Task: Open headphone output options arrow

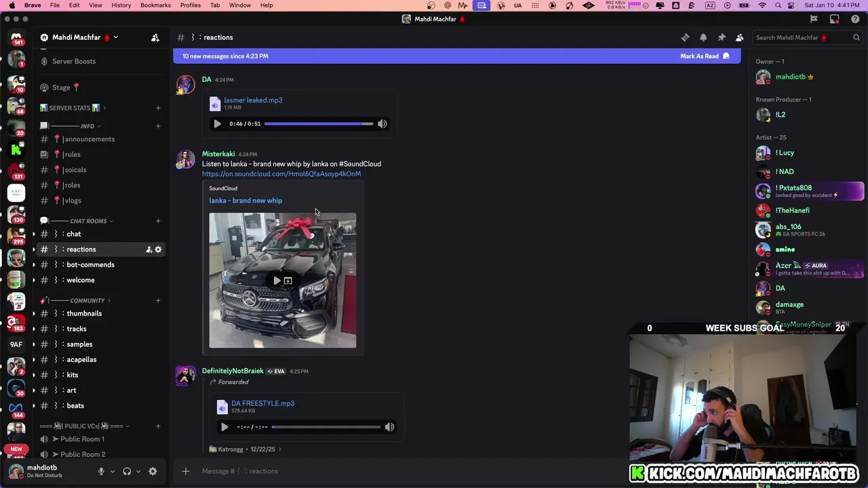Action: (138, 471)
